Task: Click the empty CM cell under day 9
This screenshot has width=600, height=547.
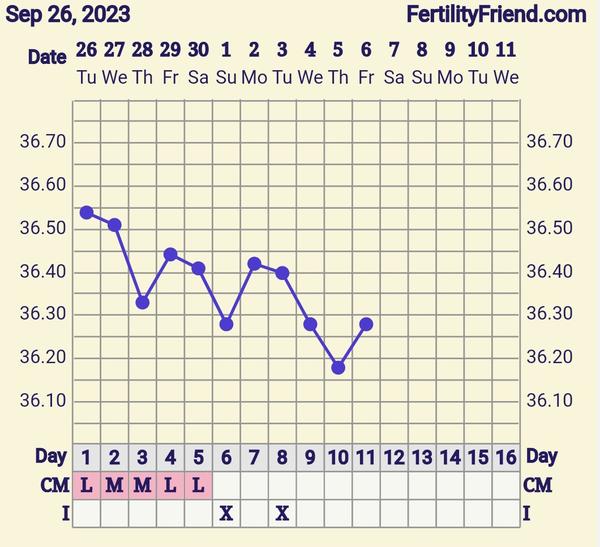Action: pyautogui.click(x=310, y=486)
